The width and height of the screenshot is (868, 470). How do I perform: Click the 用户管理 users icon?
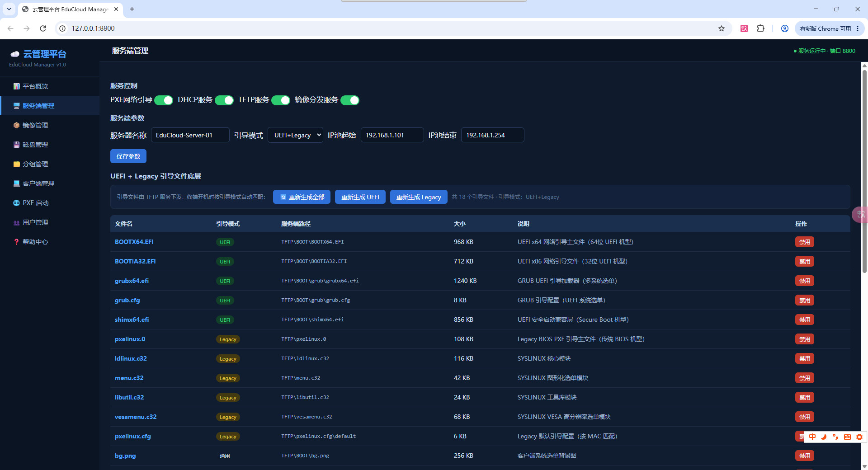pos(17,222)
